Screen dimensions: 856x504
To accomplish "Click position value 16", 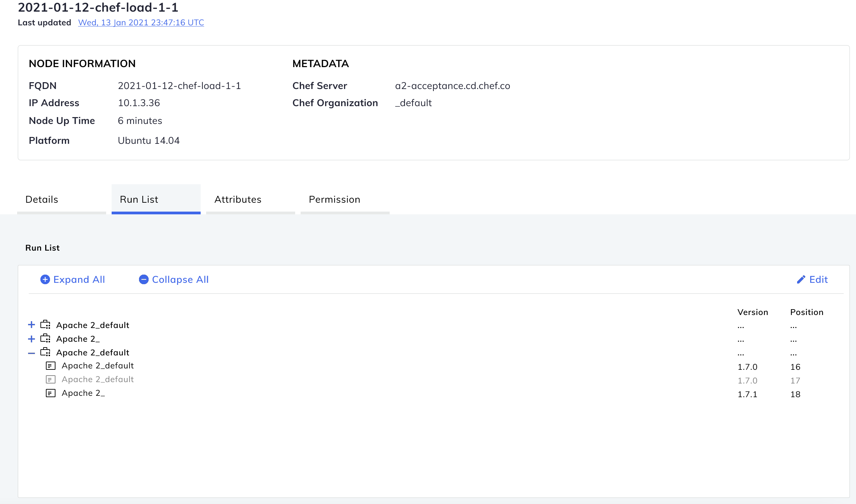I will click(795, 367).
